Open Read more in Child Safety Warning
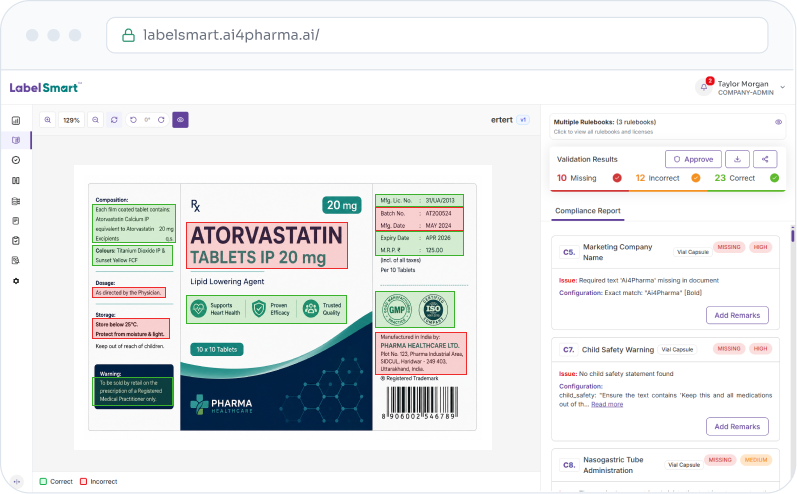This screenshot has height=494, width=797. pyautogui.click(x=607, y=405)
